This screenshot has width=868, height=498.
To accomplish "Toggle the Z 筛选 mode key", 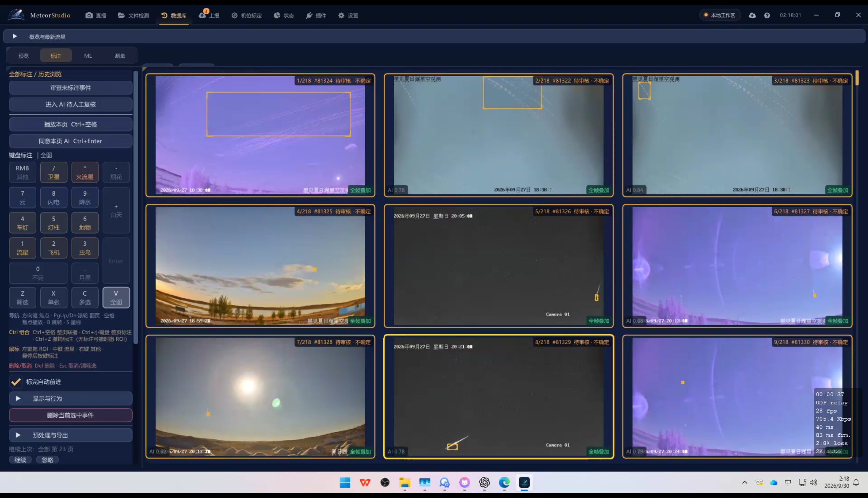I will point(22,298).
